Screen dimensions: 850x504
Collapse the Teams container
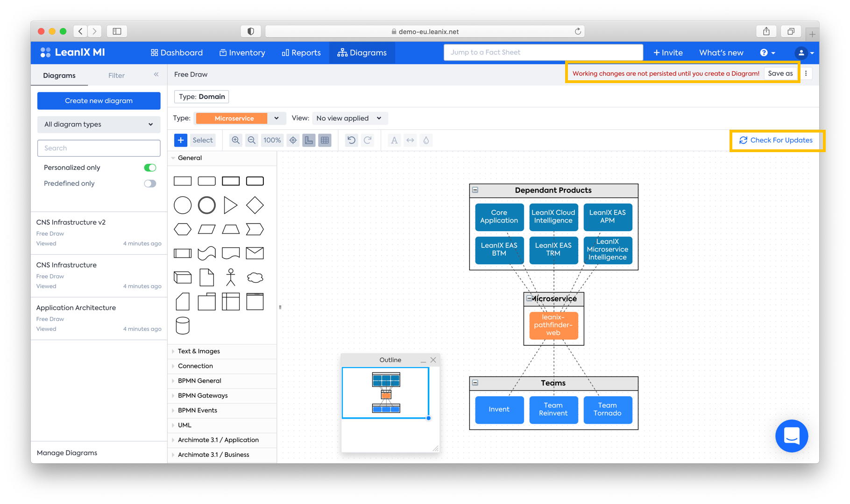pyautogui.click(x=475, y=383)
